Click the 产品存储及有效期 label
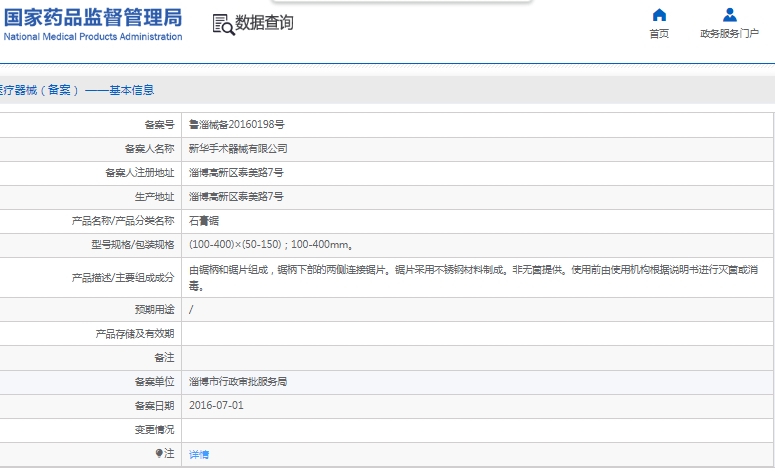775x471 pixels. coord(135,334)
